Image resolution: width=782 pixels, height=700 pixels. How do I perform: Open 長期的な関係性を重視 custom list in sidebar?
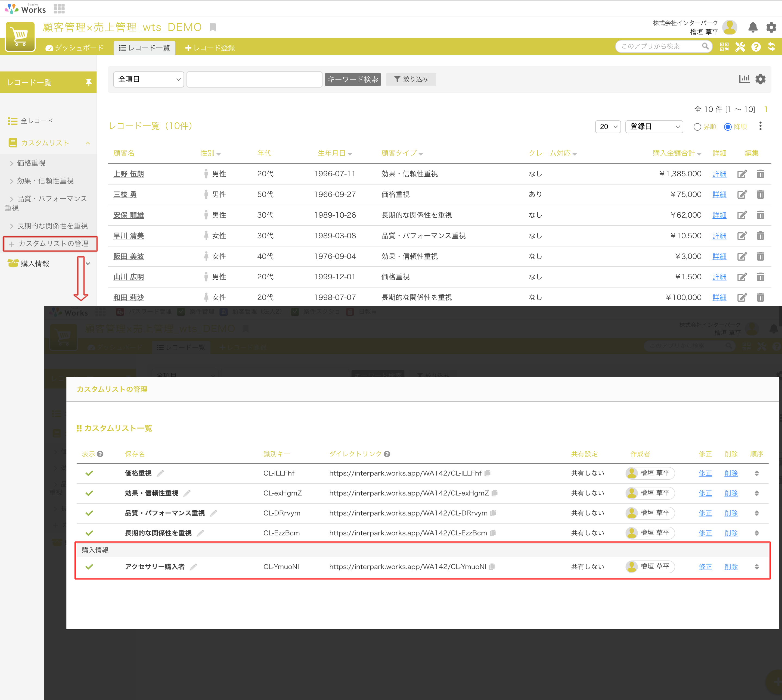pyautogui.click(x=52, y=226)
